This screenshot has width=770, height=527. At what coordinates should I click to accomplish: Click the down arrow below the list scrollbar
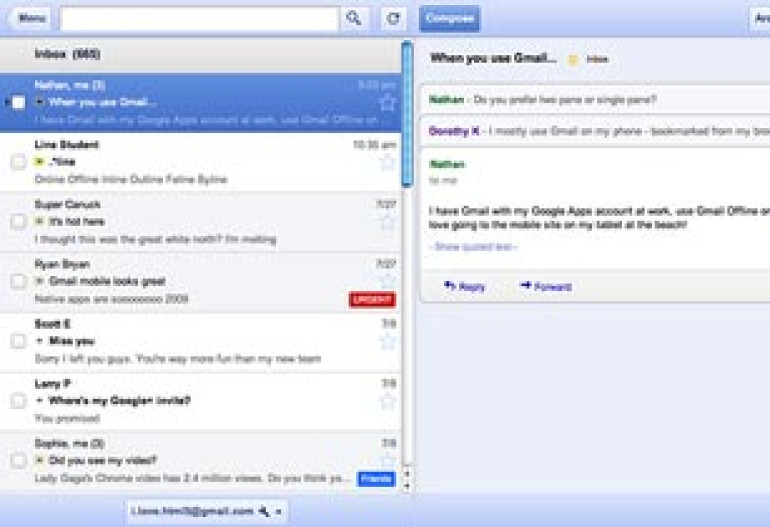407,486
